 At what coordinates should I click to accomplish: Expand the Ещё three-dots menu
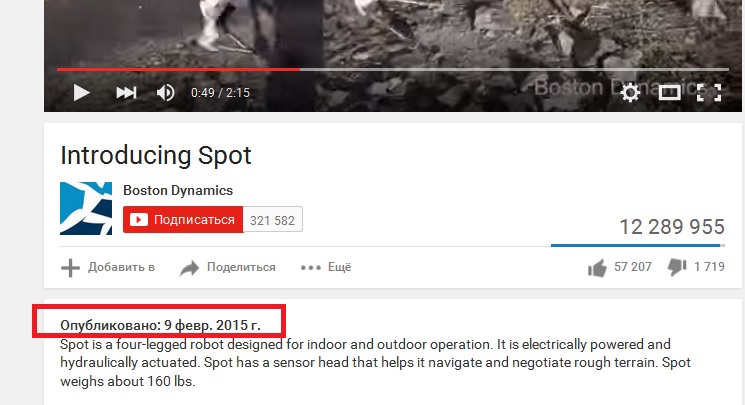[x=326, y=267]
